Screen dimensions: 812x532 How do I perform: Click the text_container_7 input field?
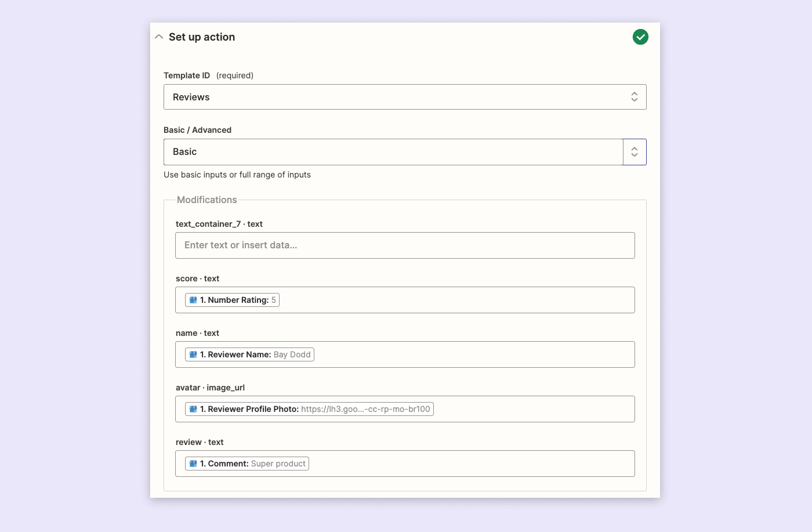pyautogui.click(x=405, y=245)
